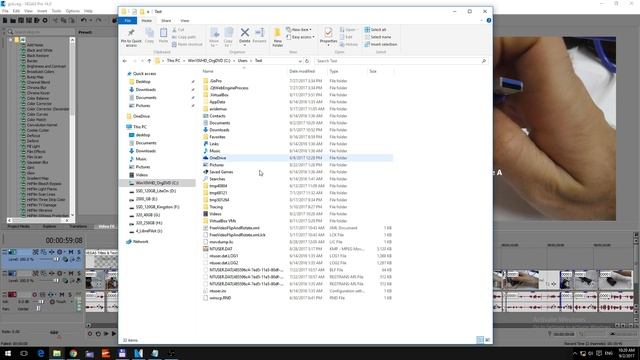Go up one folder level arrow
Screen dimensions: 640x360
(x=149, y=61)
